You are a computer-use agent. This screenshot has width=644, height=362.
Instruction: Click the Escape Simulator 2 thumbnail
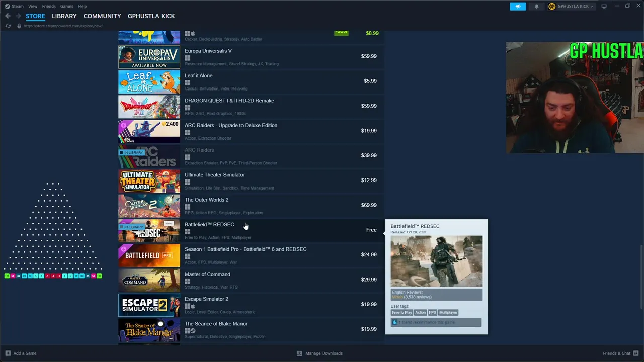pyautogui.click(x=149, y=305)
